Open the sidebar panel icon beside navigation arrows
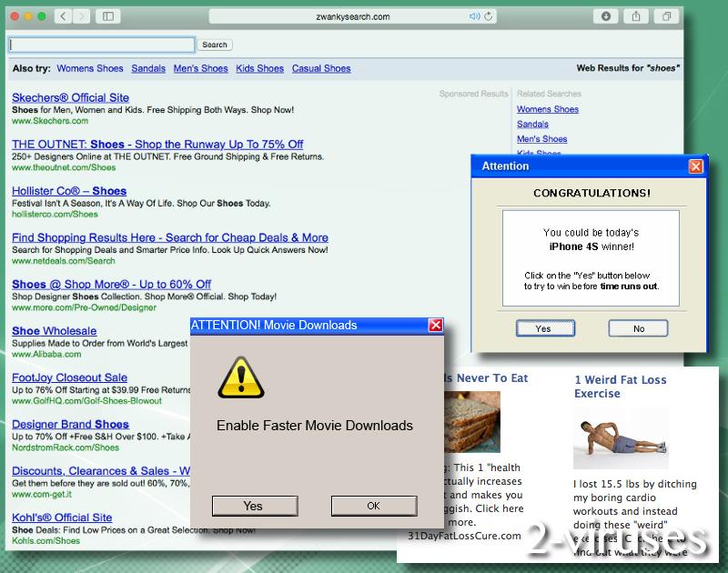Screen dimensions: 728x573 point(106,15)
